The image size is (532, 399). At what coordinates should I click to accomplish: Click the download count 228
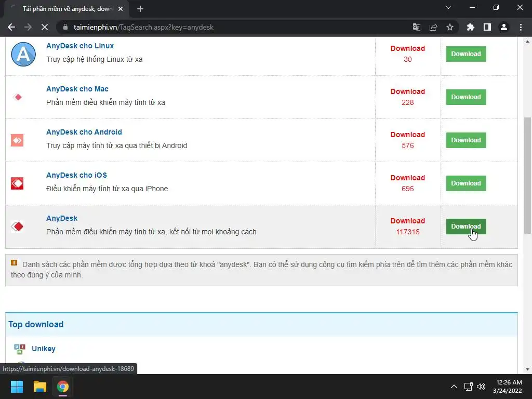pos(408,102)
